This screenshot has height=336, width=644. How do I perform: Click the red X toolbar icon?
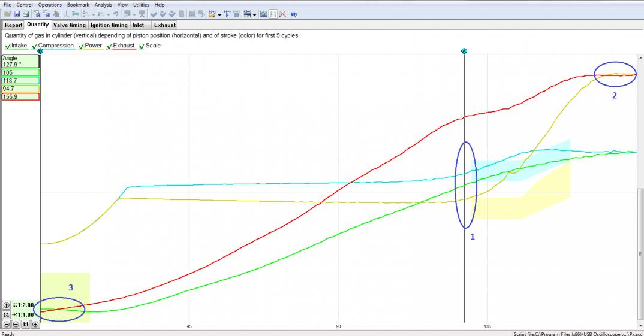pyautogui.click(x=282, y=14)
